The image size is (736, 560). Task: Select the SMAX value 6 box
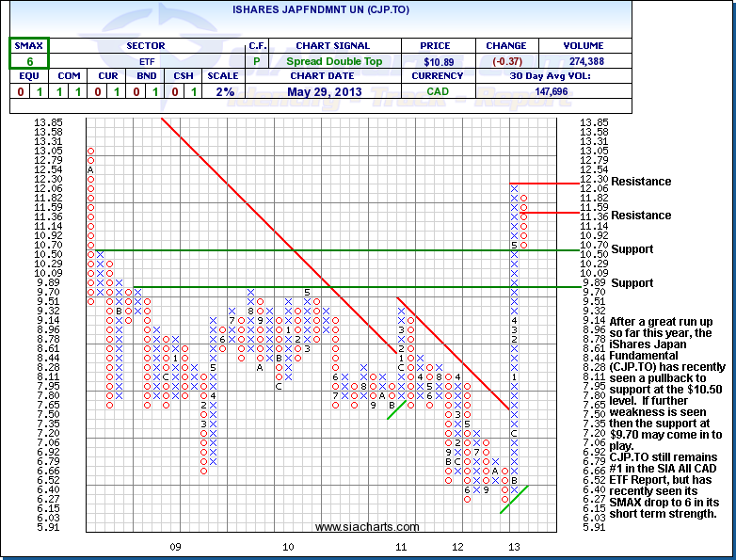coord(29,60)
